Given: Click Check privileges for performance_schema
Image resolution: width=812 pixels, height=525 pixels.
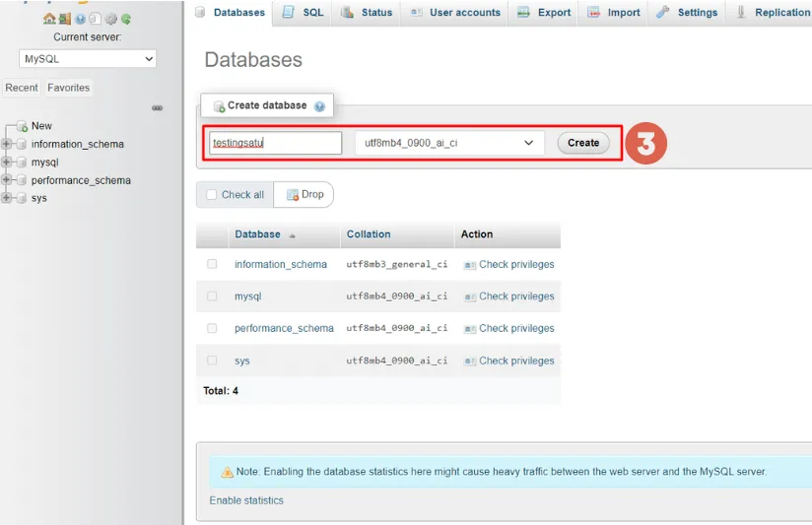Looking at the screenshot, I should pyautogui.click(x=516, y=329).
